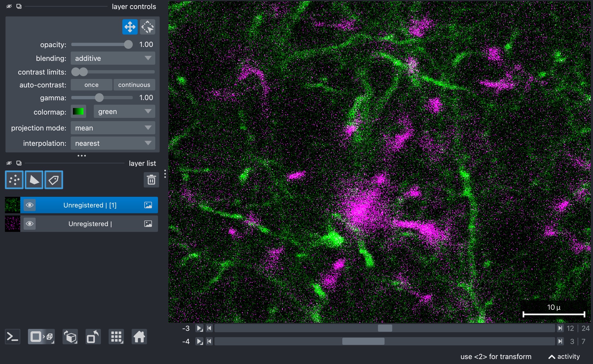Click the 'use <2> for transform' status text
Viewport: 593px width, 364px height.
(x=496, y=357)
